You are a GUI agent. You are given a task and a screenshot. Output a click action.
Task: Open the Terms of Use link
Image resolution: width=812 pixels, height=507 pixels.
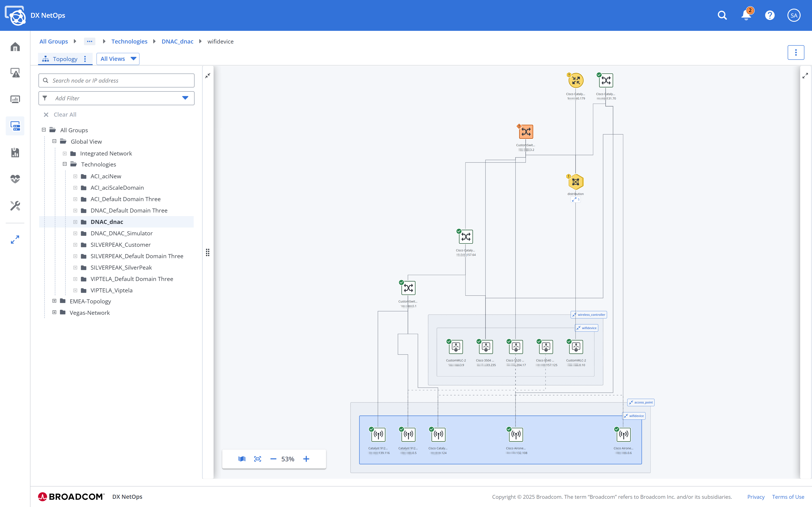click(x=788, y=497)
